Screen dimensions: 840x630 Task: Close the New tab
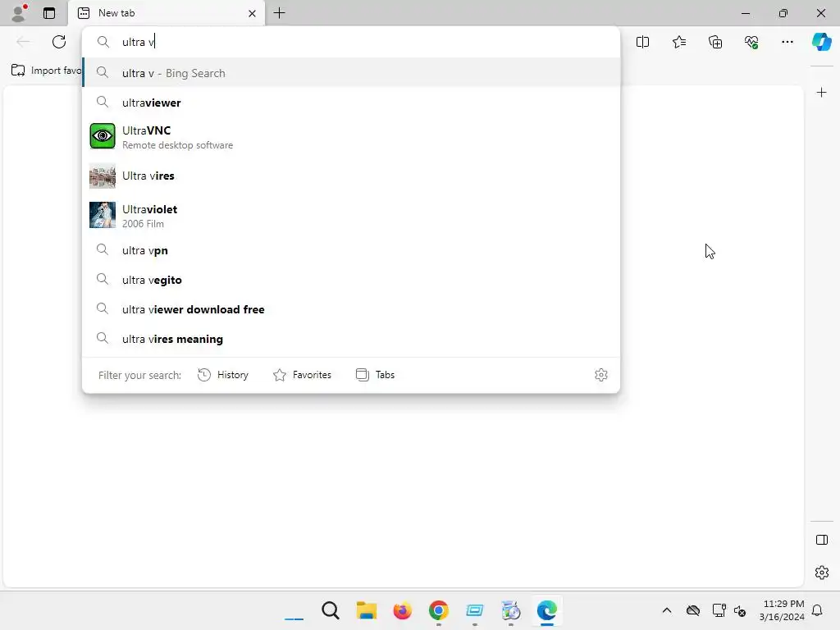(252, 13)
